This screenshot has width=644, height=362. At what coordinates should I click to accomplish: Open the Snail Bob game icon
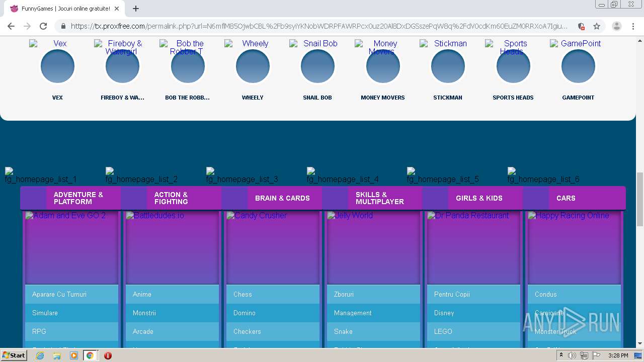click(317, 66)
